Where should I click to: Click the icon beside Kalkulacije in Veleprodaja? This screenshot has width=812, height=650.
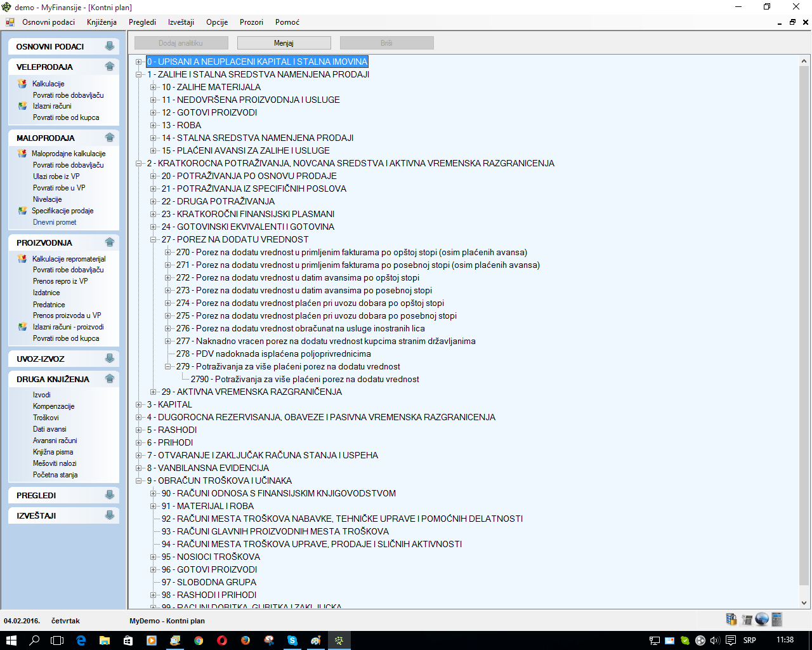tap(22, 84)
